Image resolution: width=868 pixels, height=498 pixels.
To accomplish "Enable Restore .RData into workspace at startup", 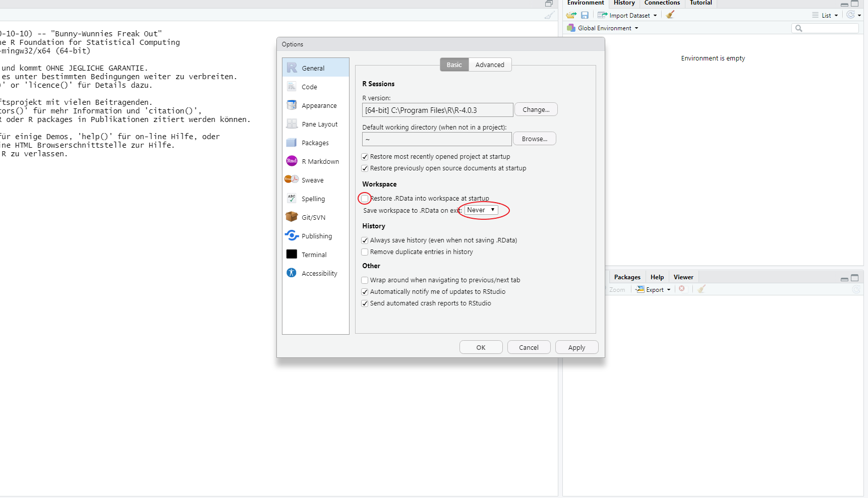I will (x=365, y=199).
